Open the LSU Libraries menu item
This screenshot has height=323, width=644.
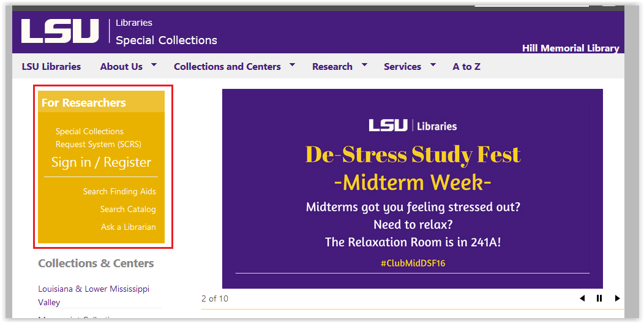point(51,67)
